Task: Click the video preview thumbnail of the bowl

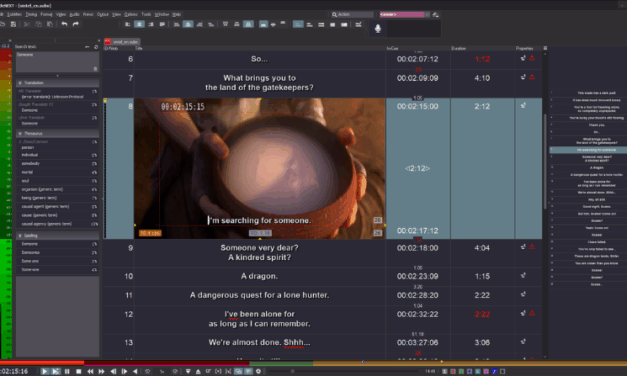Action: pyautogui.click(x=260, y=168)
